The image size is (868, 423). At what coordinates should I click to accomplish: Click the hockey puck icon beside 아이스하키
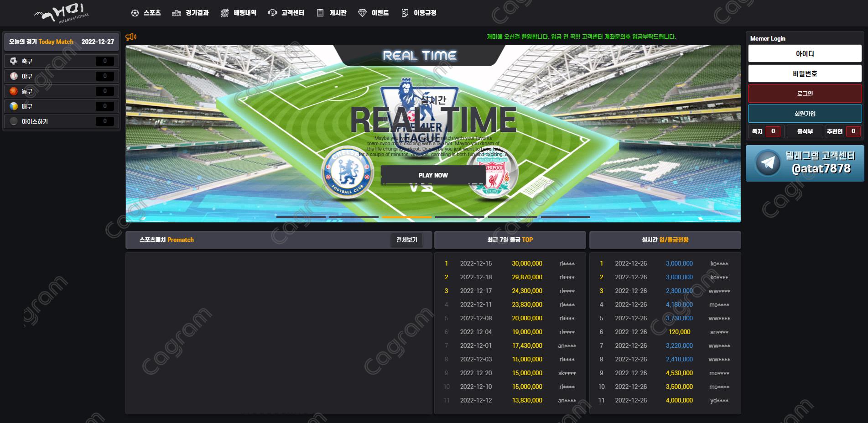coord(14,121)
